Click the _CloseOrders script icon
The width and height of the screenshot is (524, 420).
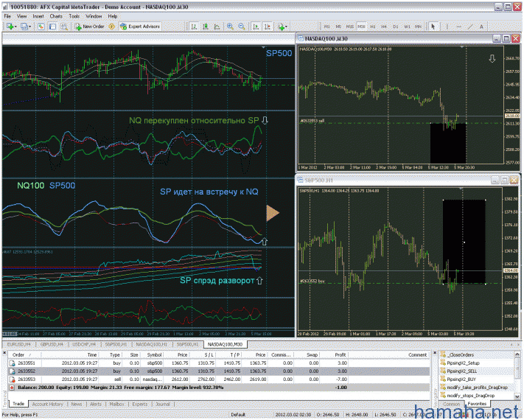coord(443,354)
